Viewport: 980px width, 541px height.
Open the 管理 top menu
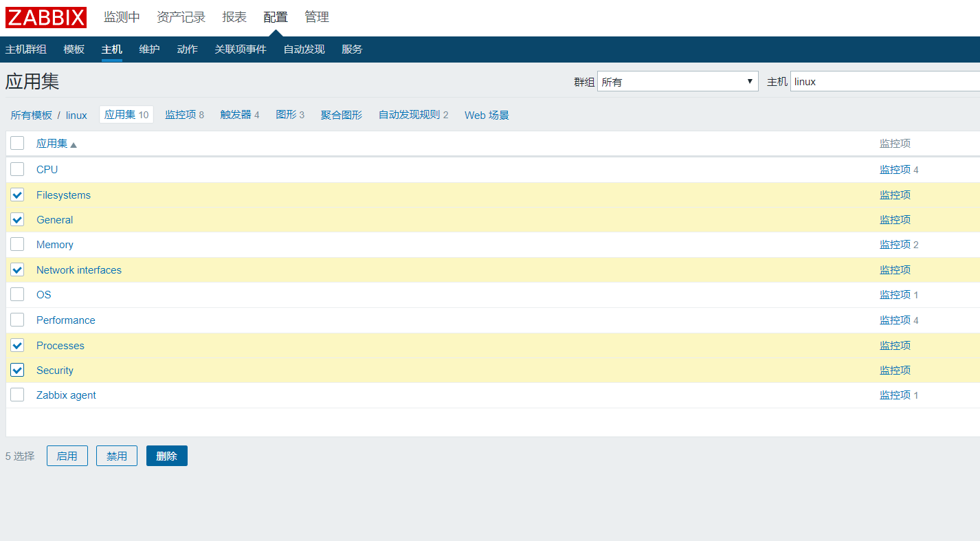tap(317, 17)
